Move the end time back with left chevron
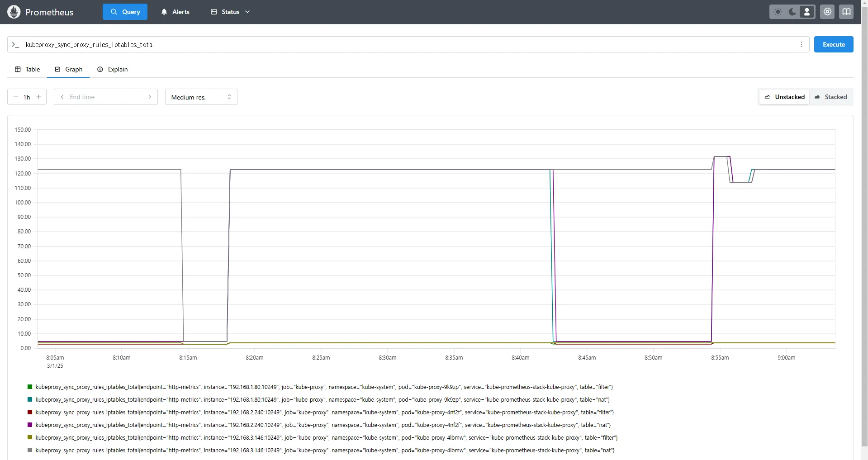This screenshot has height=460, width=868. pos(62,97)
